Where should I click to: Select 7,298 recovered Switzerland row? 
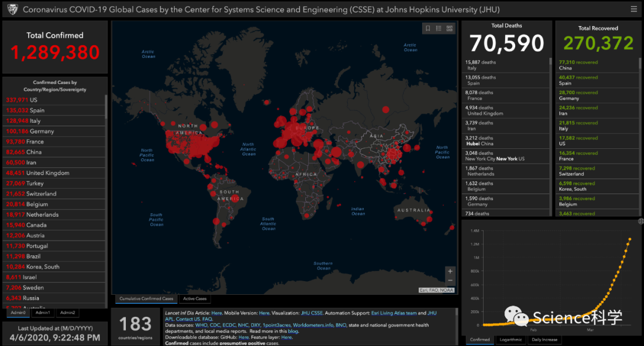(597, 172)
